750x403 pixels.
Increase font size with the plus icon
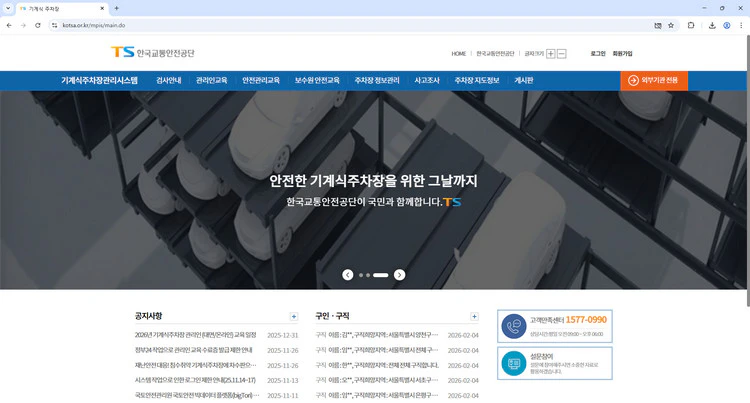coord(551,53)
